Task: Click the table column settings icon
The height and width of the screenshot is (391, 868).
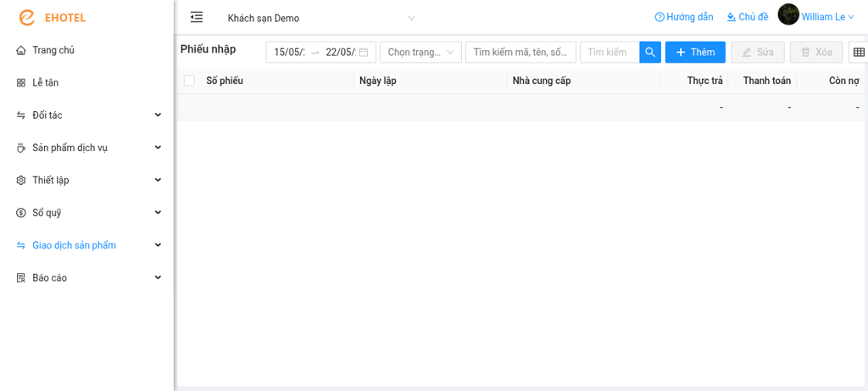Action: [859, 52]
